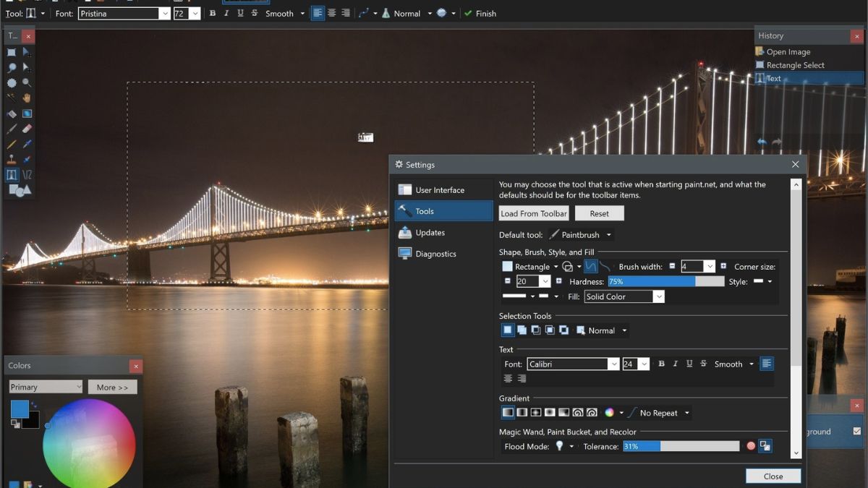The image size is (868, 488).
Task: Click the Reset button in Settings
Action: pos(600,213)
